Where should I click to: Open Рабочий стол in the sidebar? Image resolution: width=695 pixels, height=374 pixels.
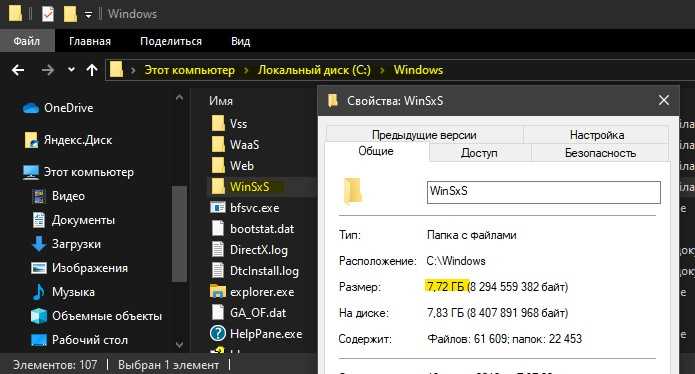(x=90, y=339)
